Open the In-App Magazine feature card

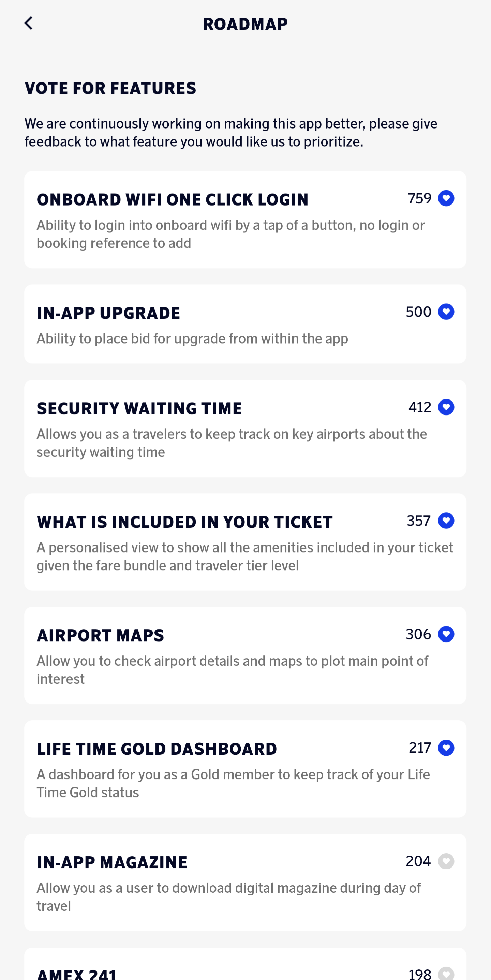coord(245,883)
